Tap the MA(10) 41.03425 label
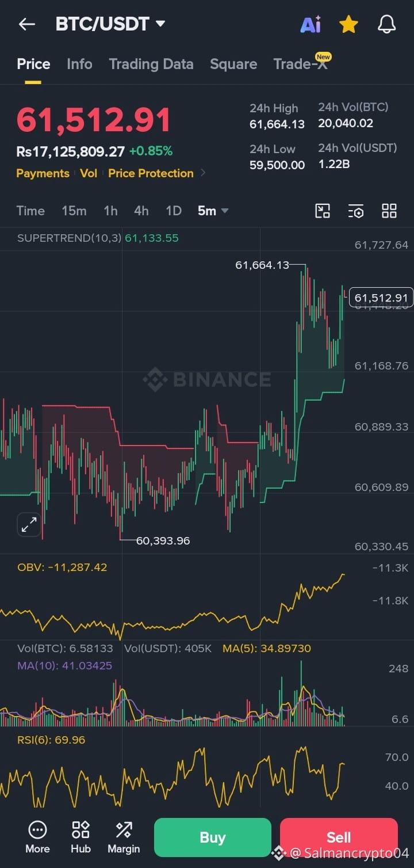This screenshot has height=868, width=414. click(x=64, y=665)
